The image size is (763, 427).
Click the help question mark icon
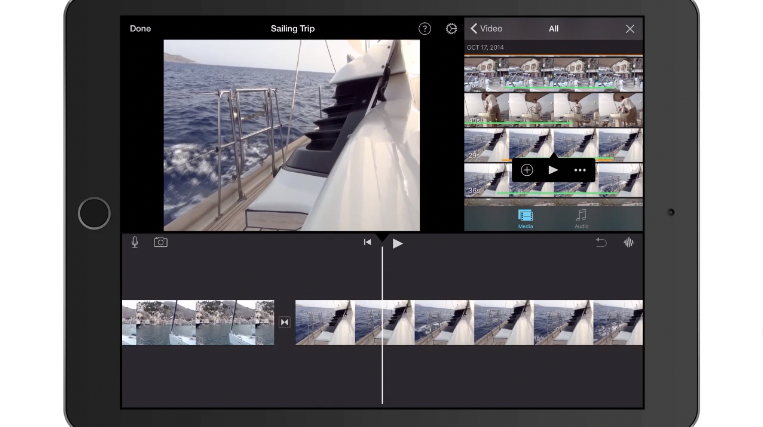click(x=424, y=29)
